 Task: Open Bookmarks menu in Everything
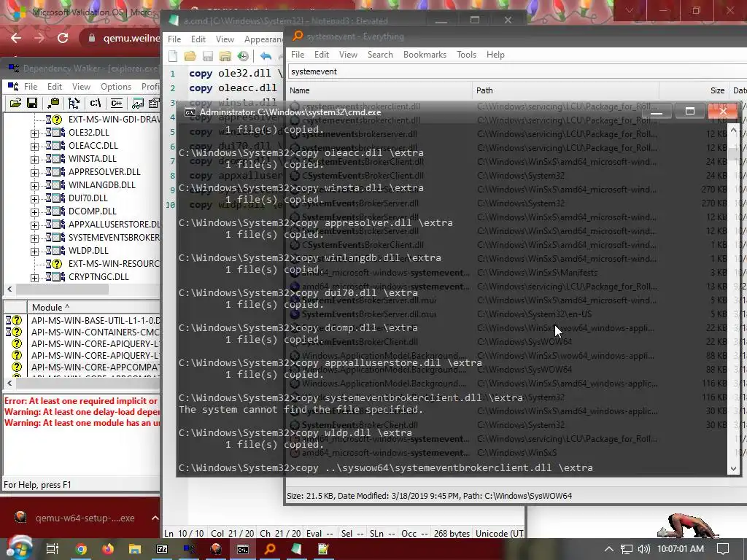(x=425, y=54)
